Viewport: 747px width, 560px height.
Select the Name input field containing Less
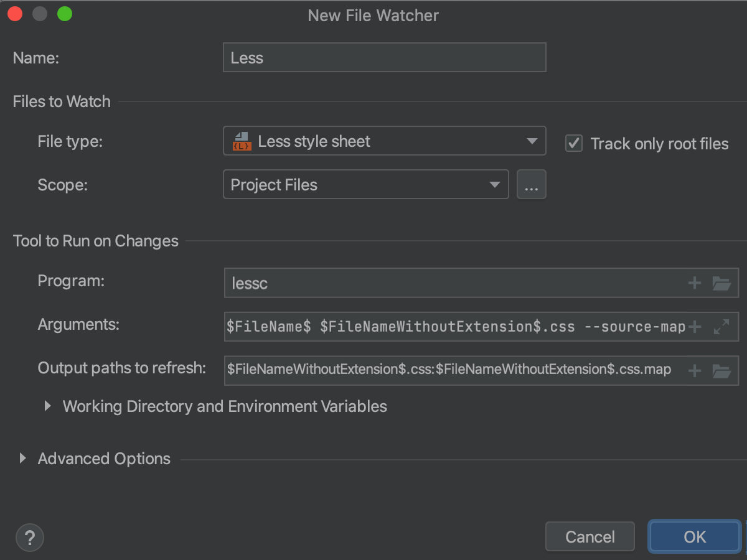click(384, 57)
